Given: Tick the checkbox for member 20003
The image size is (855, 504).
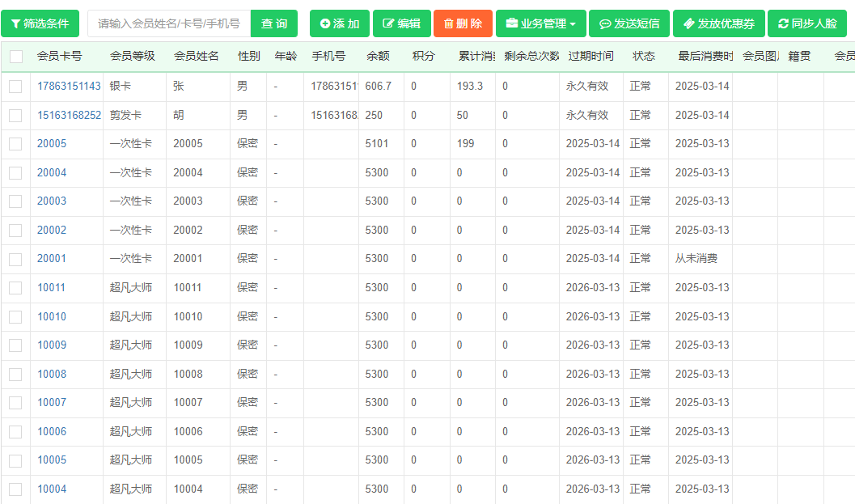Looking at the screenshot, I should (15, 201).
